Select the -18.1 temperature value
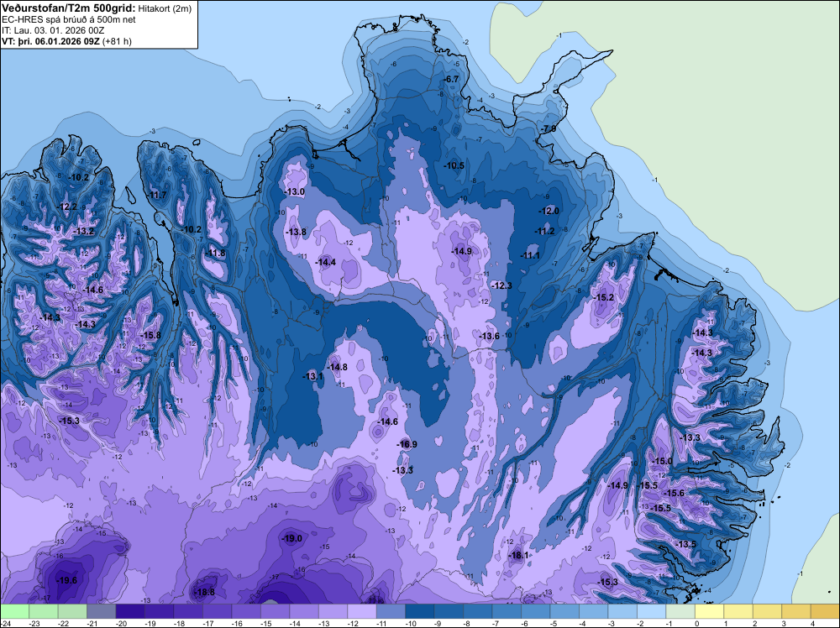Viewport: 840px width, 628px height. pos(518,556)
